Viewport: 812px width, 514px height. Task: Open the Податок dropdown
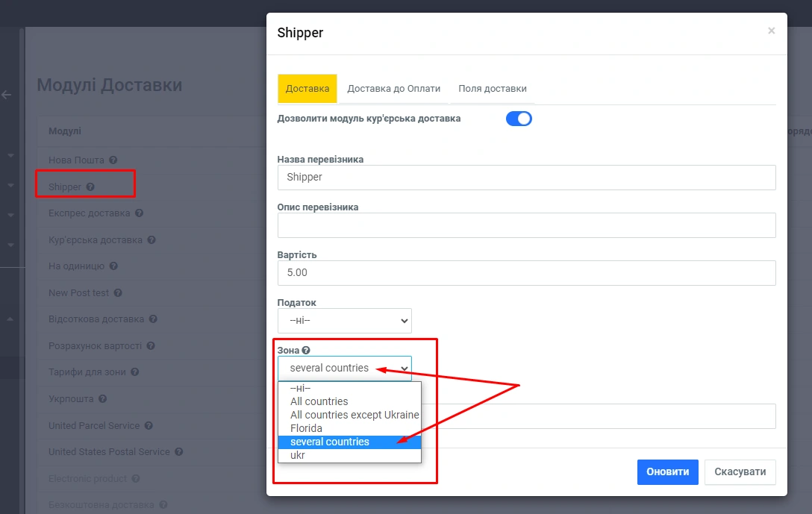tap(344, 321)
